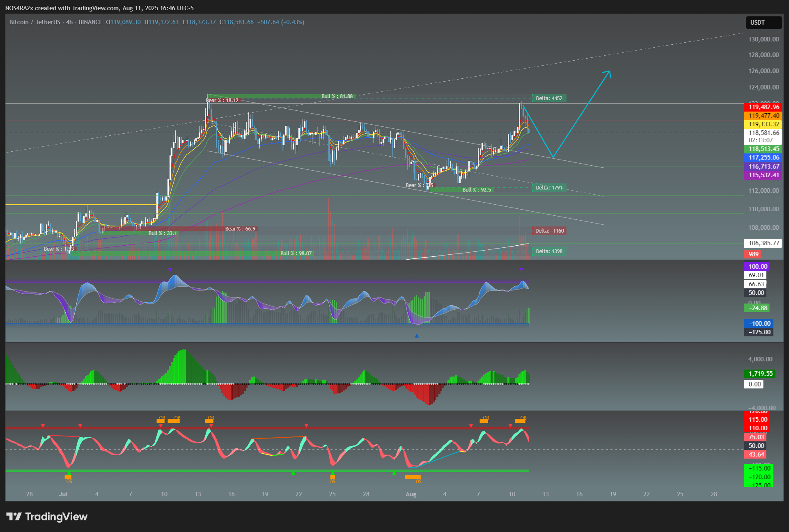Click the low price value 118,373.37
Screen dimensions: 789x532
[x=201, y=22]
